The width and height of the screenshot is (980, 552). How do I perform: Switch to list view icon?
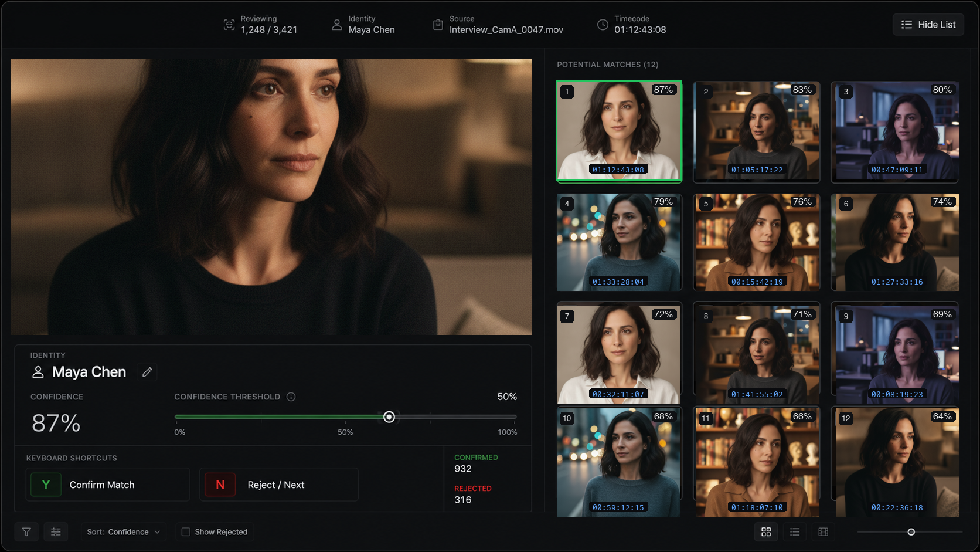click(x=795, y=532)
